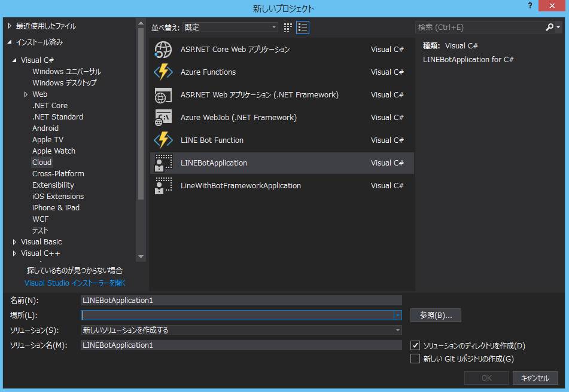Click the Azure Functions lightning bolt icon
569x392 pixels.
click(x=163, y=72)
